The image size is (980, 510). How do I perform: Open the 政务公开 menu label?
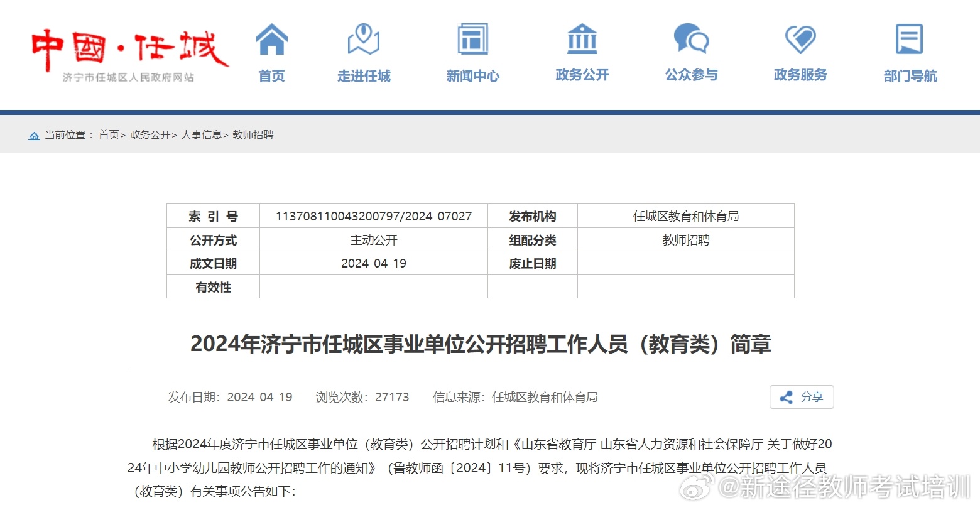coord(582,75)
